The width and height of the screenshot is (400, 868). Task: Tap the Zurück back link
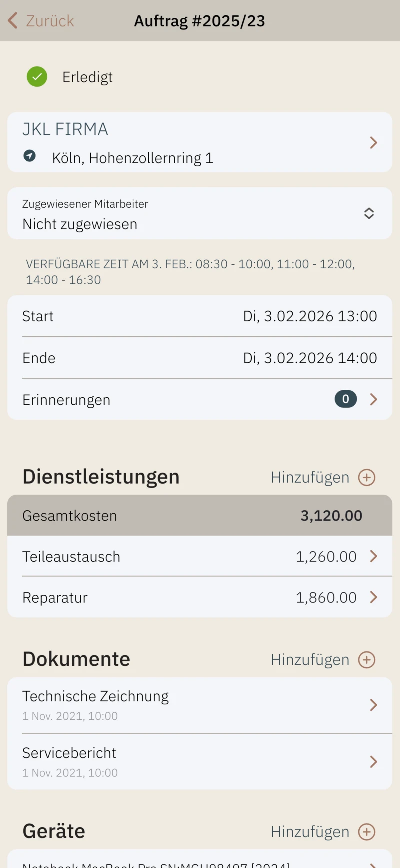click(50, 21)
